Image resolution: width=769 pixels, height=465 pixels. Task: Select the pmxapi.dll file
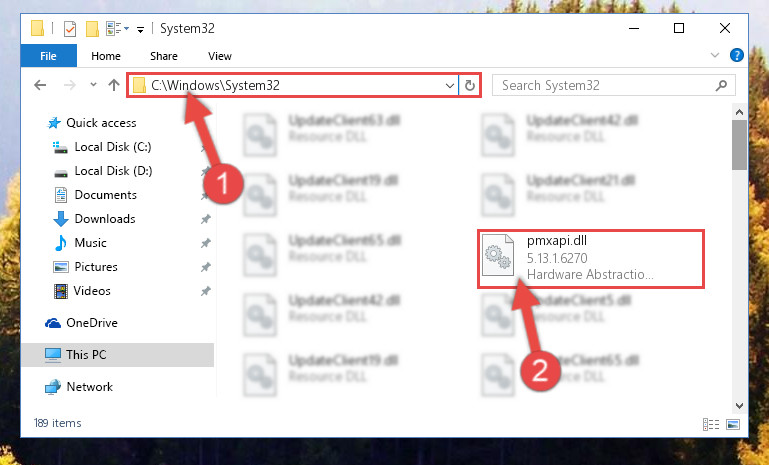pos(590,258)
